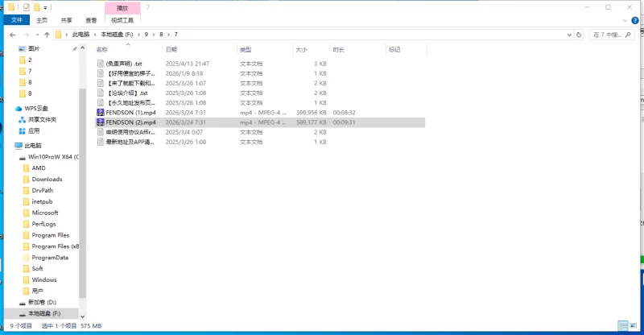644x335 pixels.
Task: Expand the ribbon with the chevron
Action: click(x=625, y=20)
